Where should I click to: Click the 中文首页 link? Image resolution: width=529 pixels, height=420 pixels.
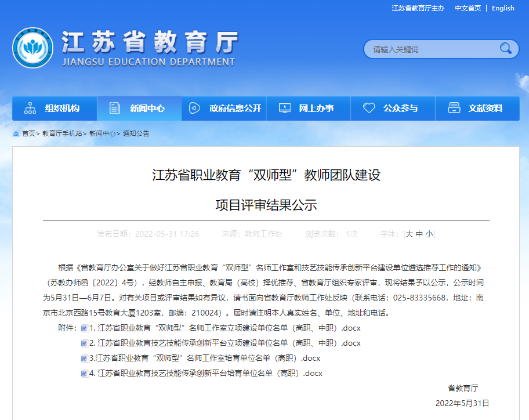tap(468, 8)
